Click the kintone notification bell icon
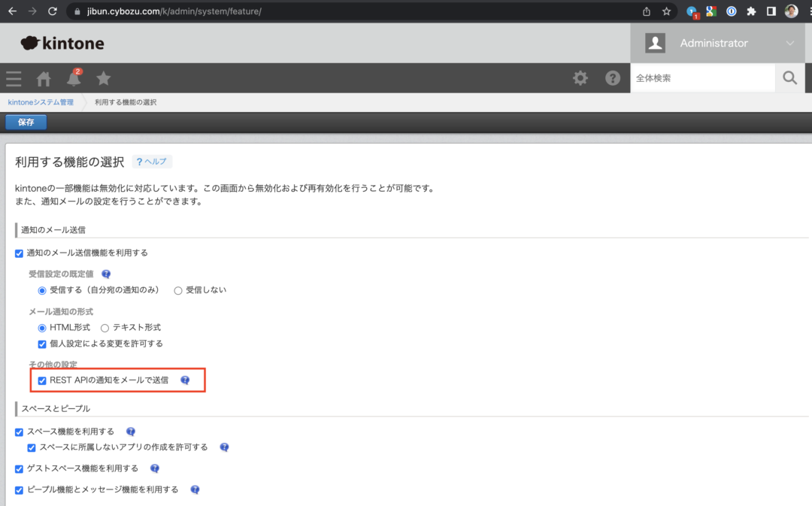 pos(73,78)
